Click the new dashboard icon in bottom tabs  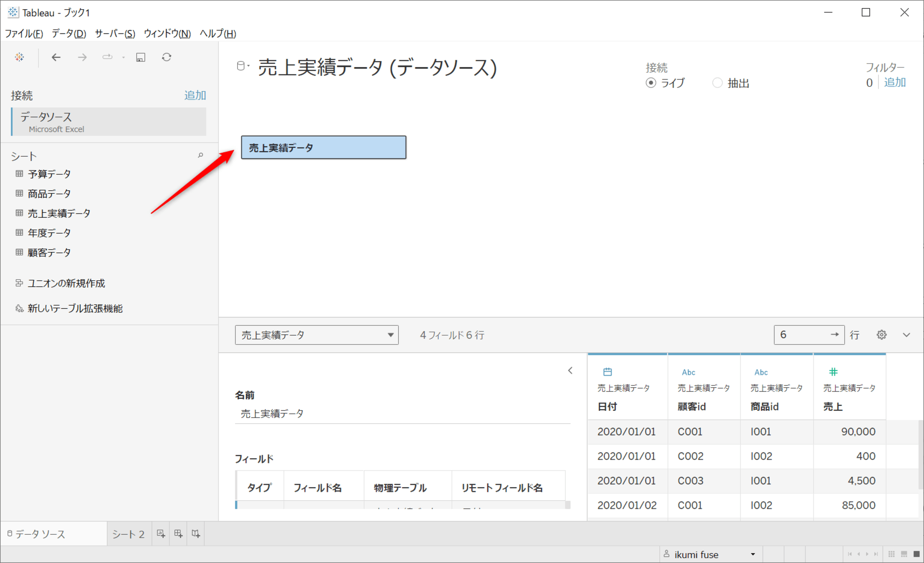point(178,534)
